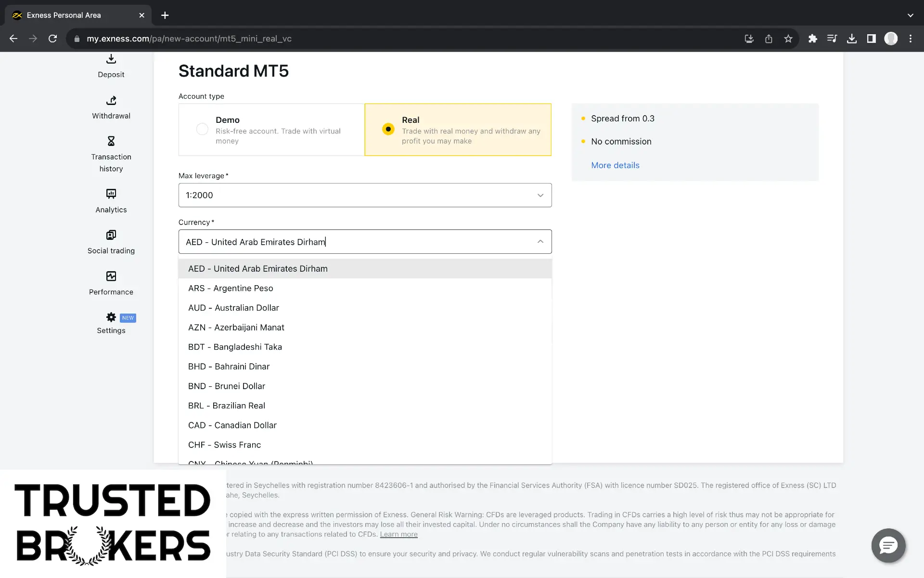Open the Social trading icon
The height and width of the screenshot is (578, 924).
pos(111,235)
